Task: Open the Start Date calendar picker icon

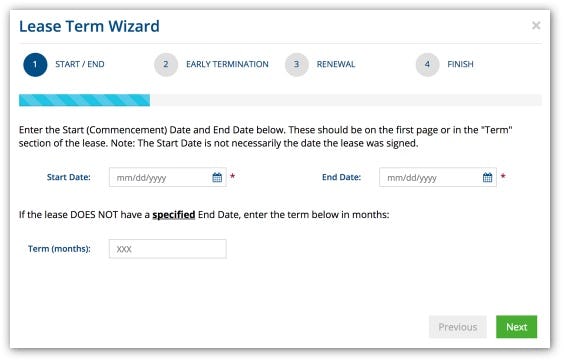Action: click(x=217, y=177)
